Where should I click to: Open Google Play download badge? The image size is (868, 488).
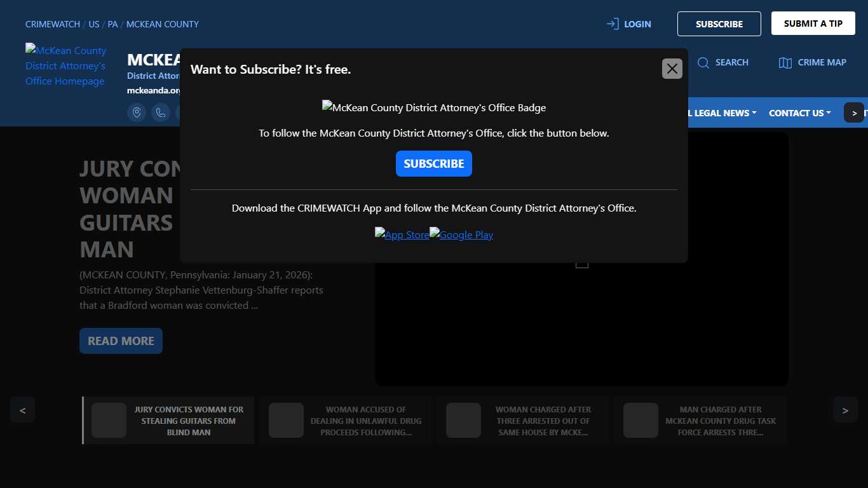pos(461,234)
